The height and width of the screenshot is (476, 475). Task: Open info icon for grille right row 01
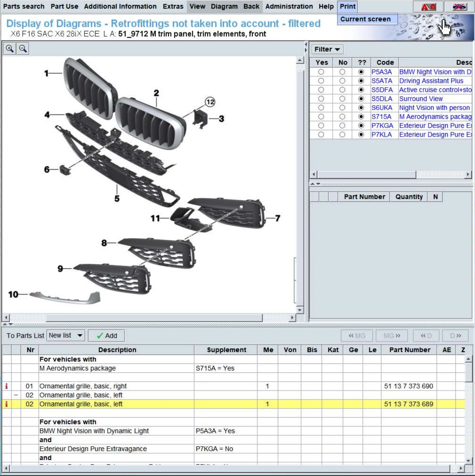click(7, 386)
